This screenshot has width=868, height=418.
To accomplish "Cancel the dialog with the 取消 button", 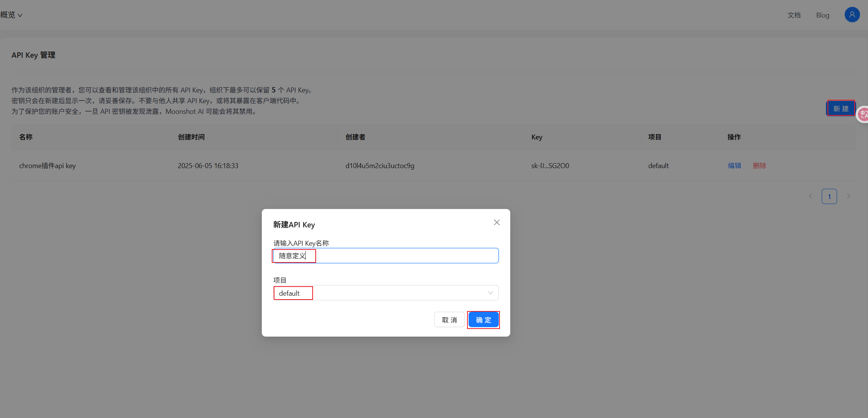I will click(449, 319).
